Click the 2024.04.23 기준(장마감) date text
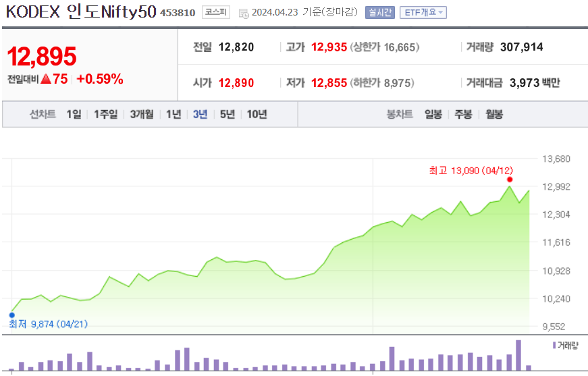This screenshot has width=588, height=376. click(x=304, y=12)
